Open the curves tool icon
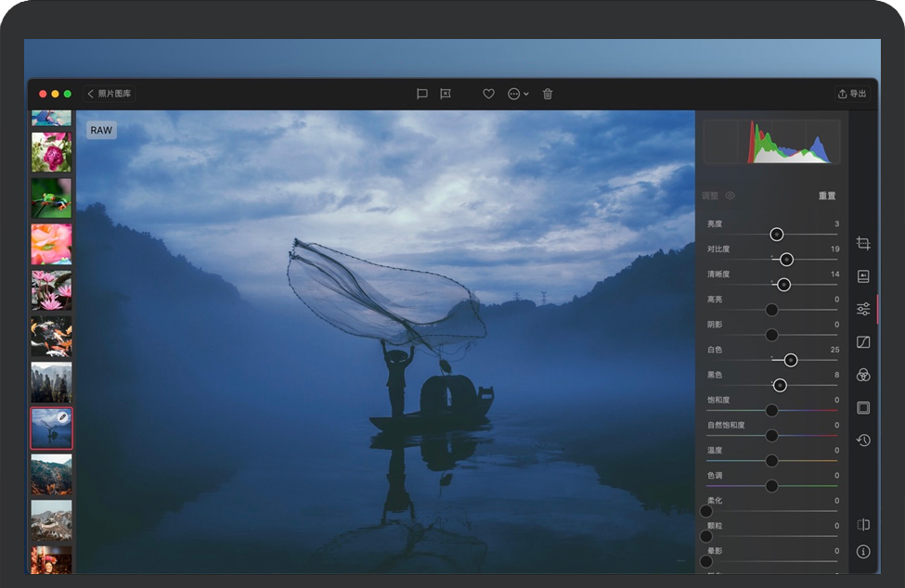Viewport: 905px width, 588px height. click(x=863, y=342)
